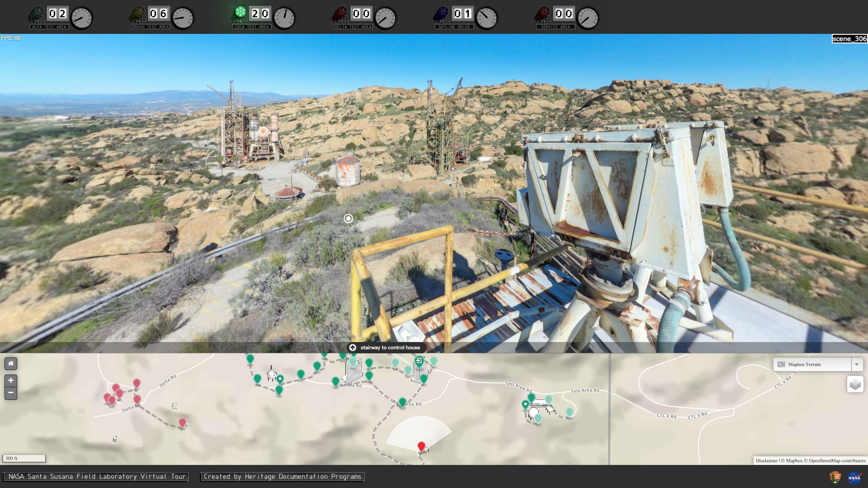The height and width of the screenshot is (488, 868).
Task: Switch to the Alfa Test Area
Action: pyautogui.click(x=50, y=27)
